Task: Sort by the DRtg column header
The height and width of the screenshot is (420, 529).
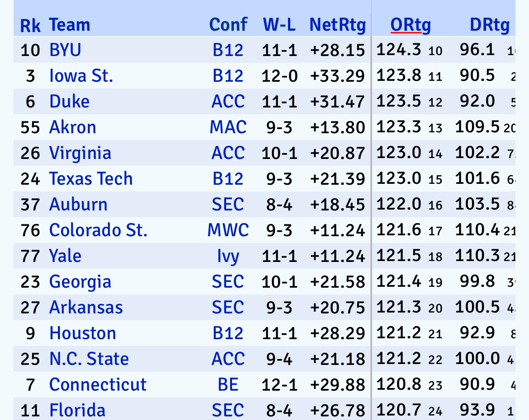Action: click(x=490, y=25)
